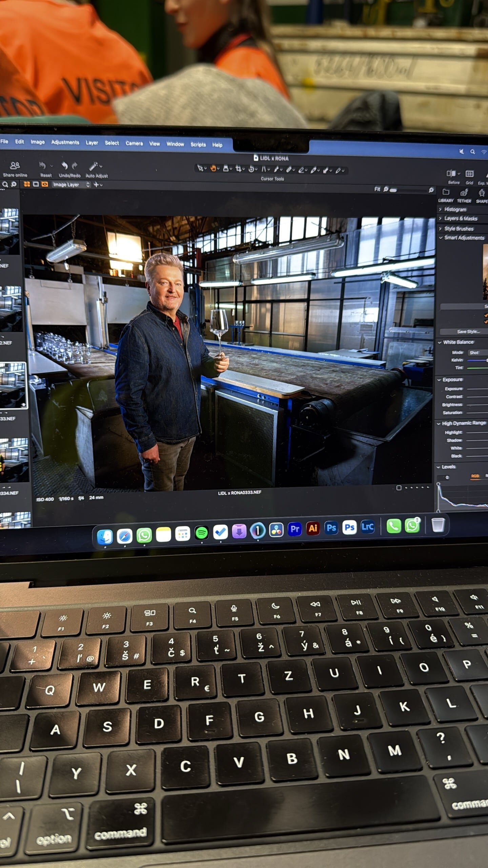Switch browser to grid thumbnail view

tap(27, 184)
